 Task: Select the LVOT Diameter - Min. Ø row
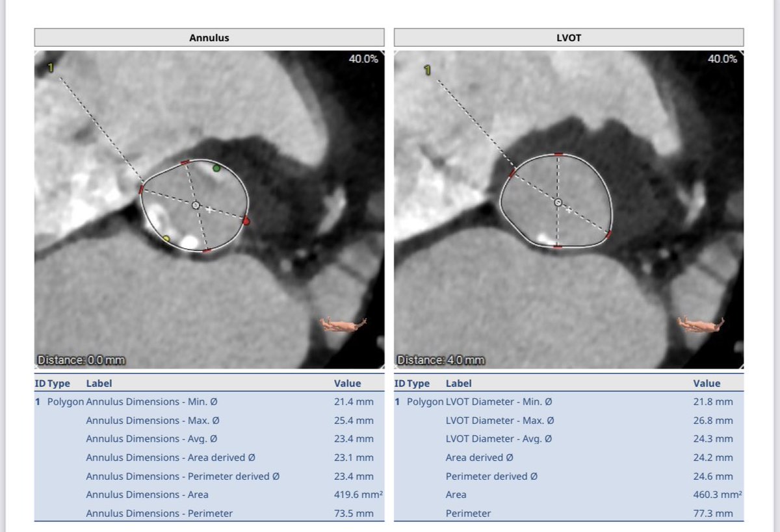(569, 401)
